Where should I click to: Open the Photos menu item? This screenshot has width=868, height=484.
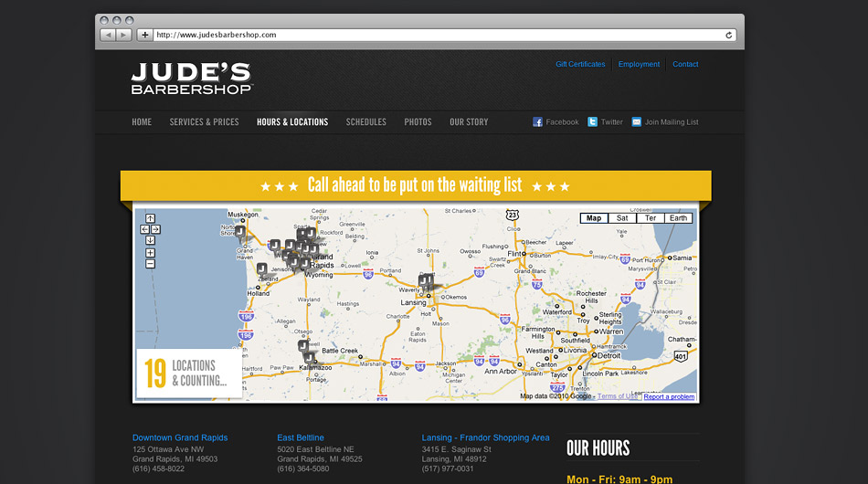pyautogui.click(x=418, y=121)
